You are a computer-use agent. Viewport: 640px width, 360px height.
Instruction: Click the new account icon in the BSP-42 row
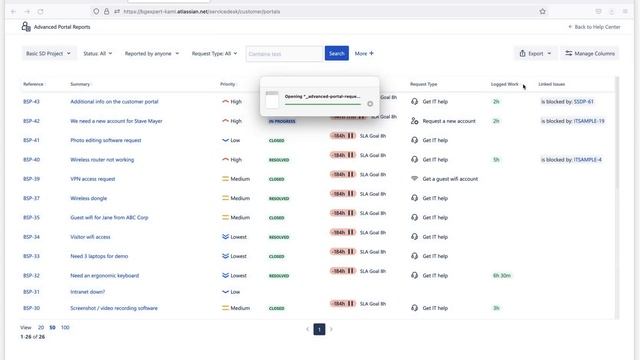pos(415,121)
